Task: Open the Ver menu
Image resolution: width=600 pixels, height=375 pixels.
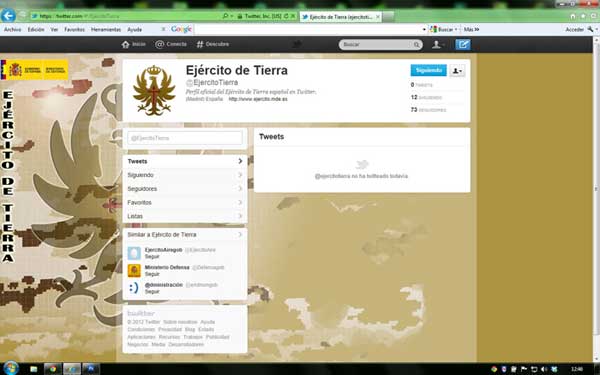Action: pos(54,29)
